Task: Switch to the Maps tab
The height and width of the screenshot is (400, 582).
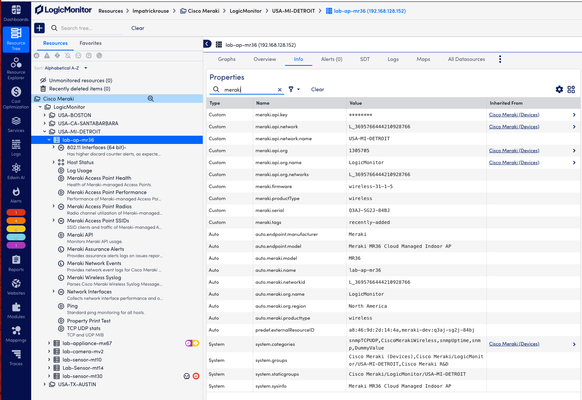Action: pyautogui.click(x=423, y=59)
